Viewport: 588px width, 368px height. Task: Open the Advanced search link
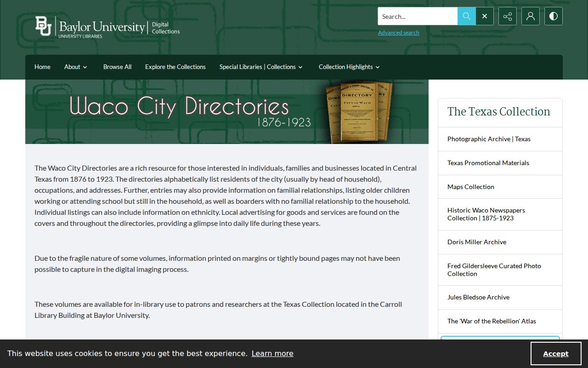[398, 33]
